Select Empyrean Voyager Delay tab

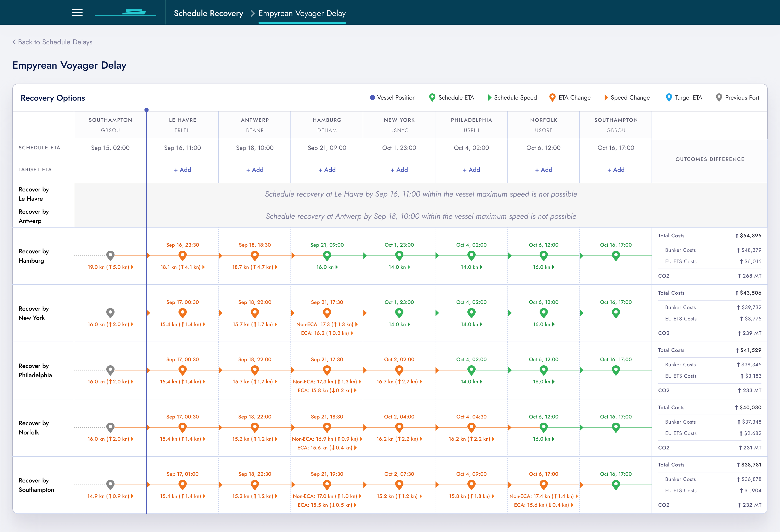click(302, 13)
